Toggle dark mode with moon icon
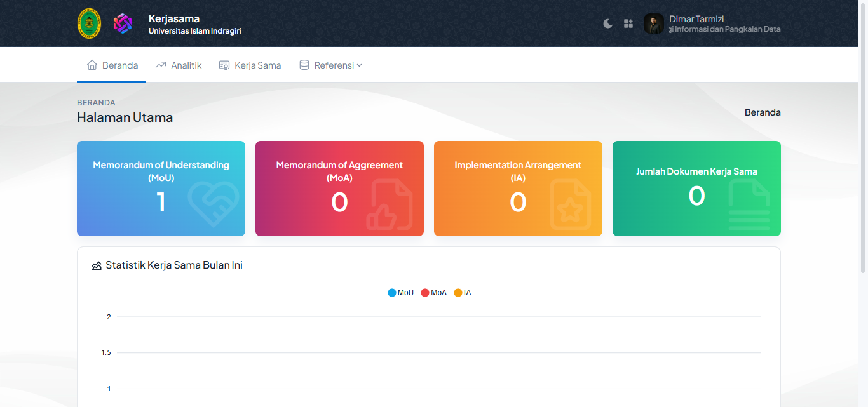Viewport: 868px width, 407px height. point(608,23)
